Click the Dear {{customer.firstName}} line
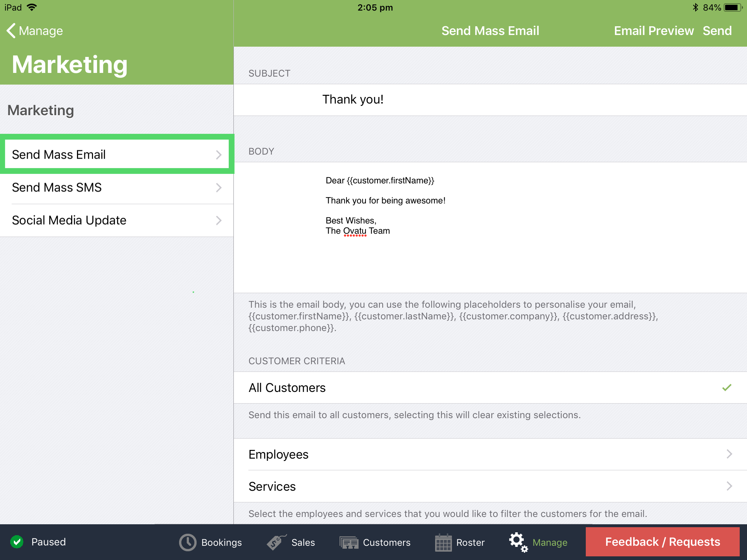This screenshot has height=560, width=747. 380,181
